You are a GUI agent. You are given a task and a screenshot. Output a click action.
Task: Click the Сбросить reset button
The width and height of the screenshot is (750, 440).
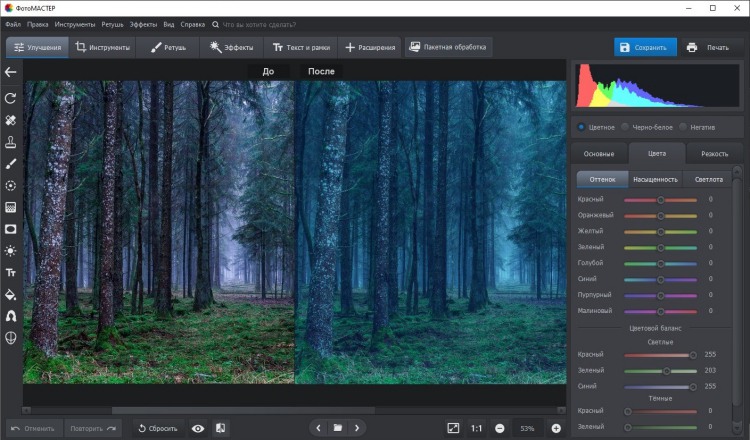pyautogui.click(x=157, y=428)
